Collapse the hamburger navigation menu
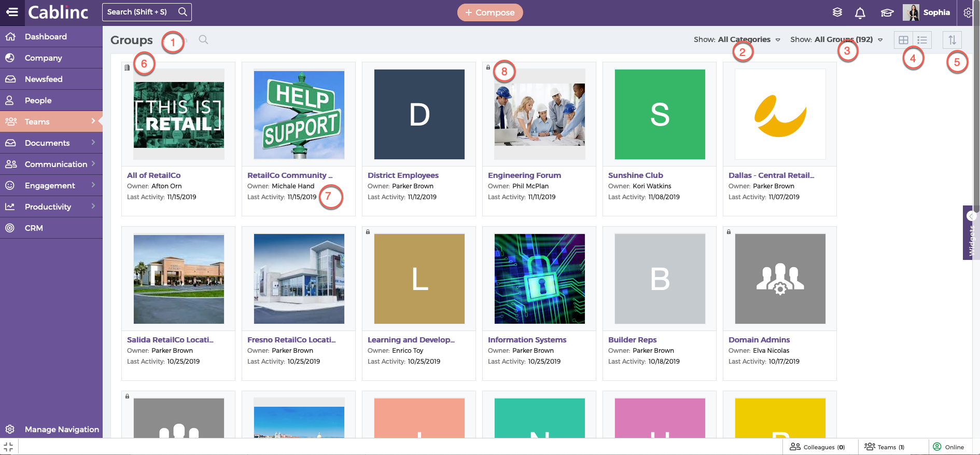The height and width of the screenshot is (455, 980). tap(12, 12)
